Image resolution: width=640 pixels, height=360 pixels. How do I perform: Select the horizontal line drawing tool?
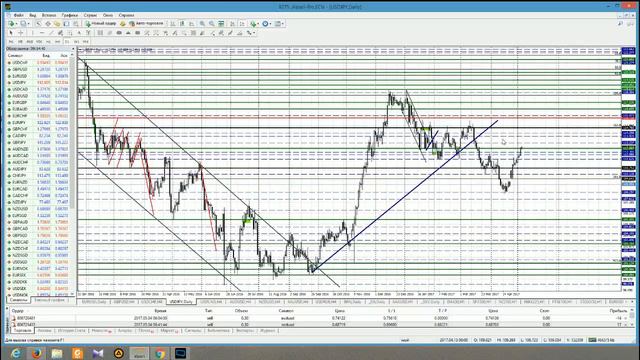42,33
